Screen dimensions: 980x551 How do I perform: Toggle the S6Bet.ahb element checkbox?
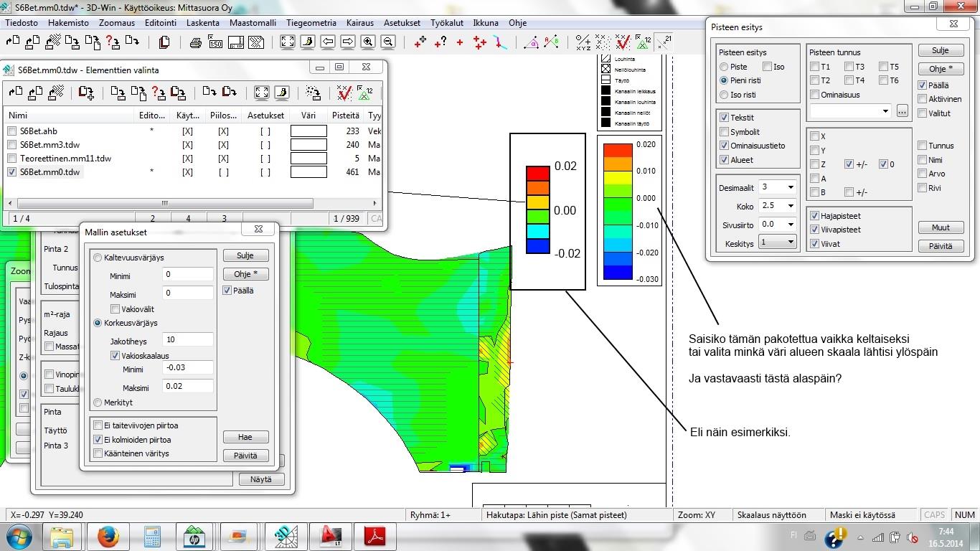[12, 131]
